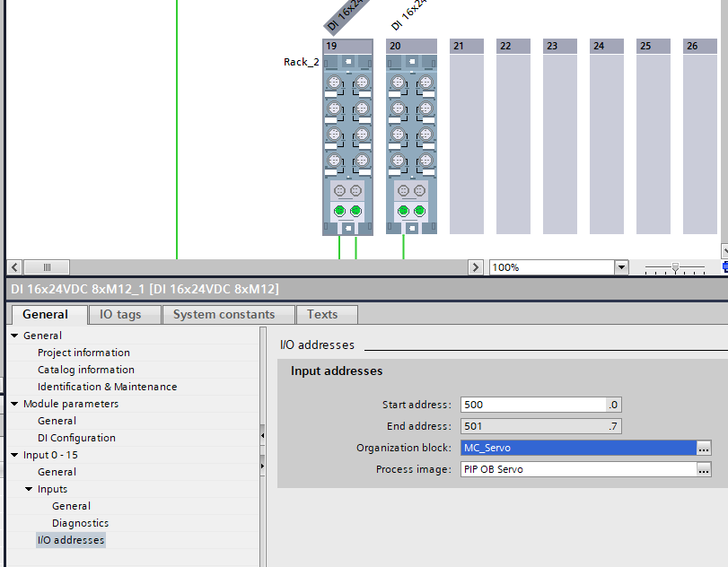Screen dimensions: 728x567
Task: Adjust the zoom slider handle
Action: pyautogui.click(x=675, y=266)
